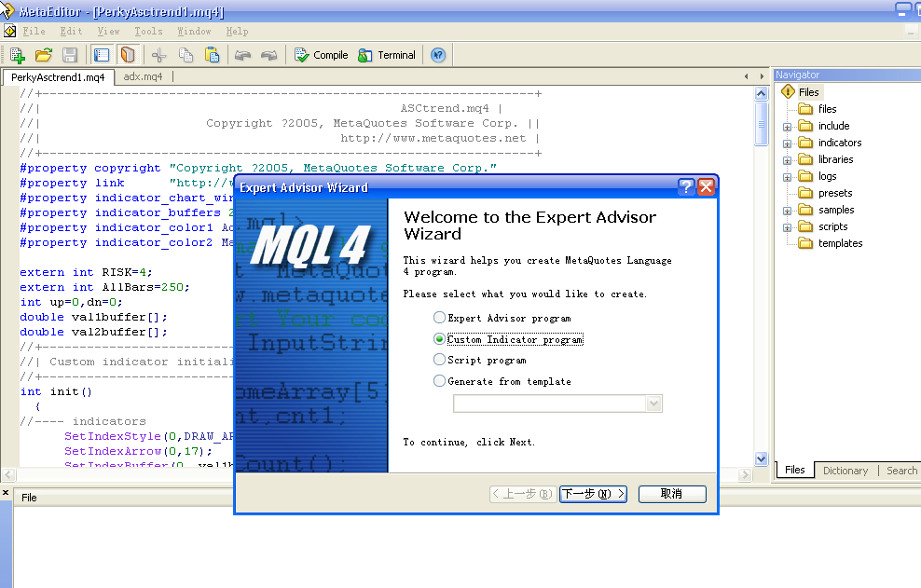Select Script program option
Screen dimensions: 921x588
pos(480,360)
